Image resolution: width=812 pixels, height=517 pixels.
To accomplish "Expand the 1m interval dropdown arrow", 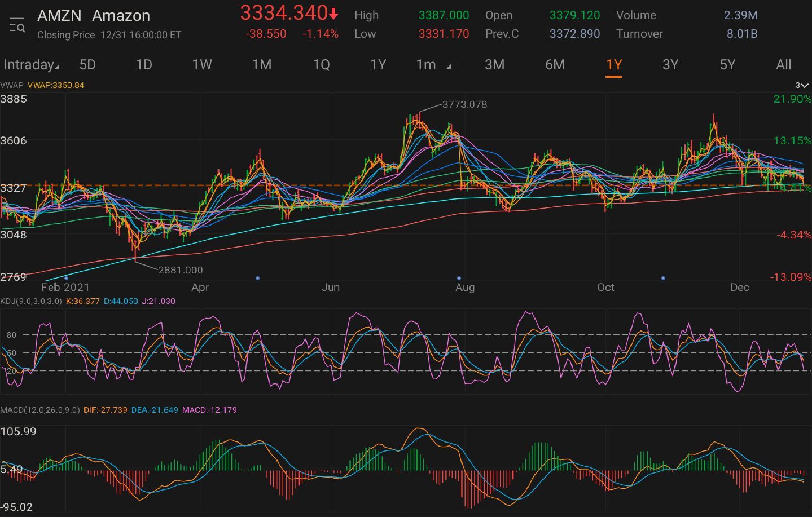I will [449, 67].
